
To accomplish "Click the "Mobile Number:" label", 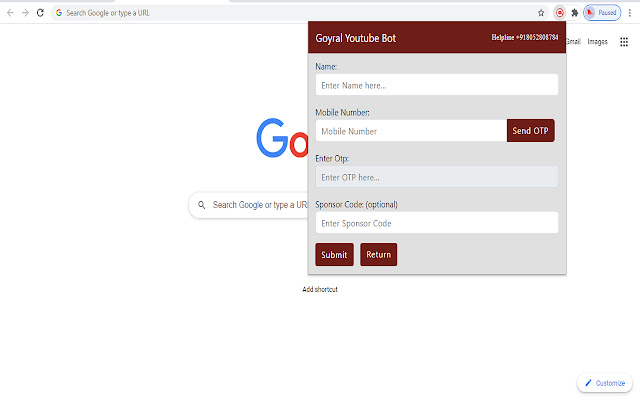I will pos(342,113).
